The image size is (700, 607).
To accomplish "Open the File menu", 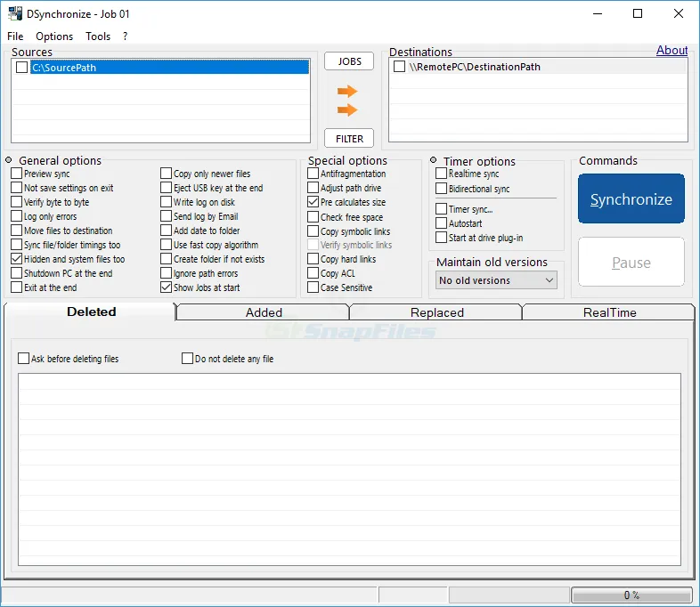I will [x=15, y=36].
